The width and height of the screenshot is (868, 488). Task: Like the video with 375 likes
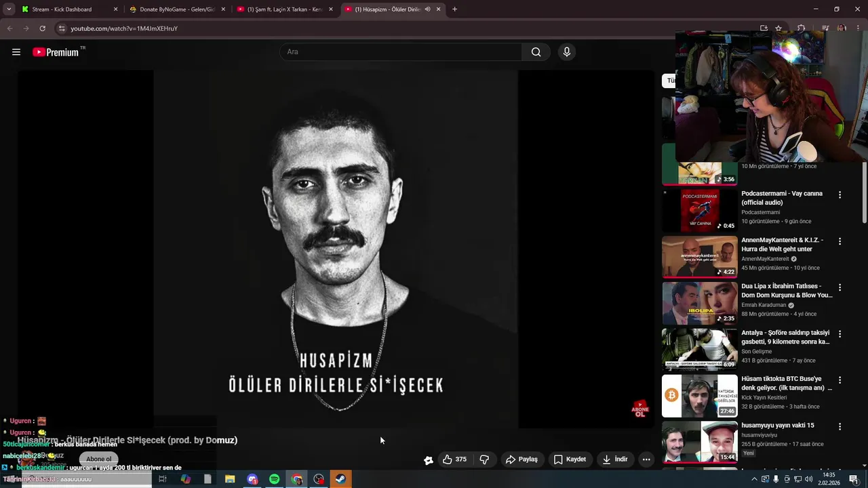[x=454, y=460]
